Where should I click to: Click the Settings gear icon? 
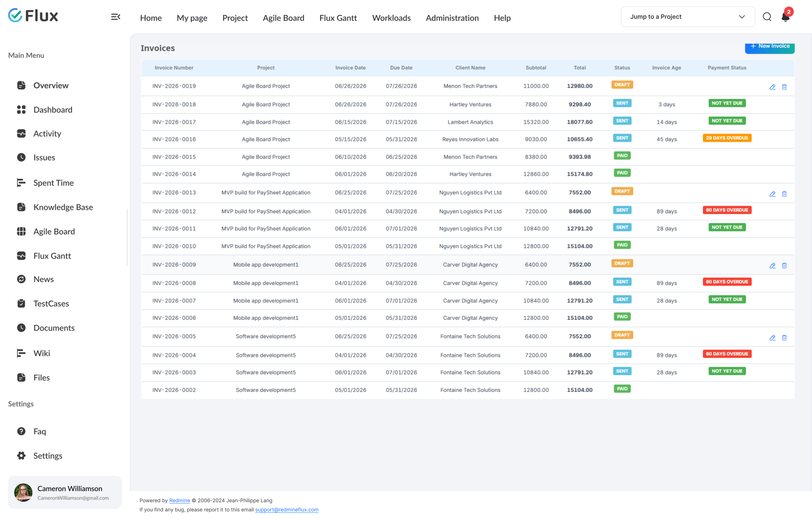pyautogui.click(x=21, y=456)
